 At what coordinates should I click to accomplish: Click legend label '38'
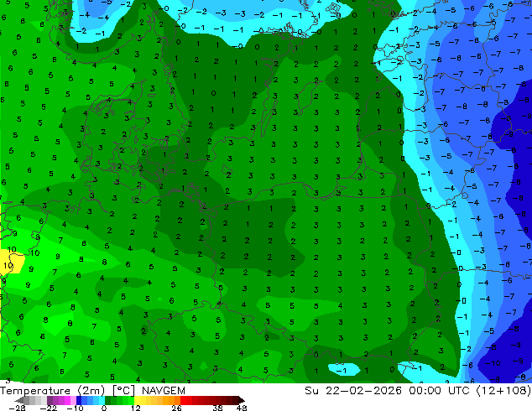pos(218,408)
